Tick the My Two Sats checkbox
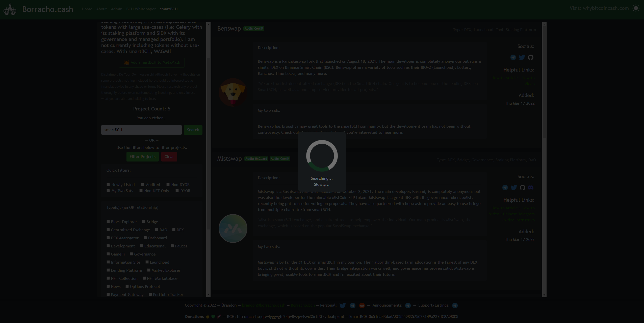Viewport: 644px width, 323px height. tap(108, 191)
